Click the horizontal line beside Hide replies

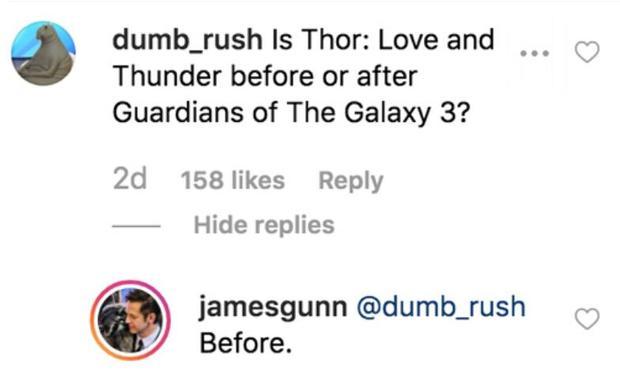coord(136,226)
